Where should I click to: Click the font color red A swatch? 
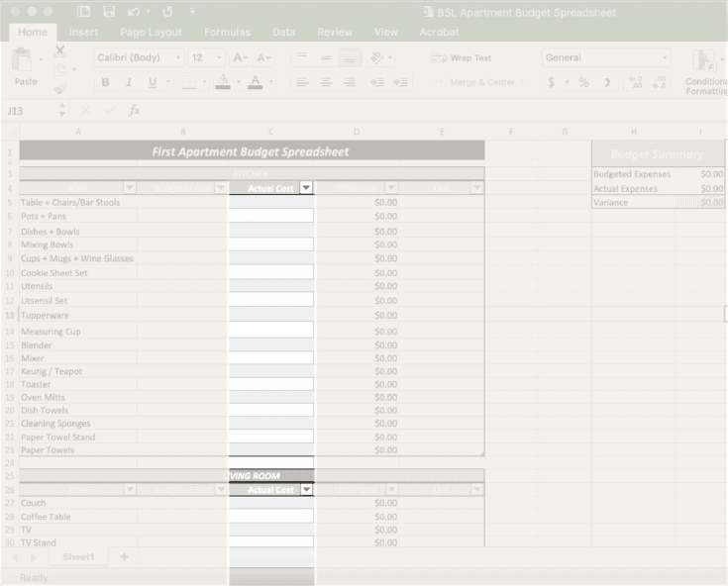pos(256,83)
